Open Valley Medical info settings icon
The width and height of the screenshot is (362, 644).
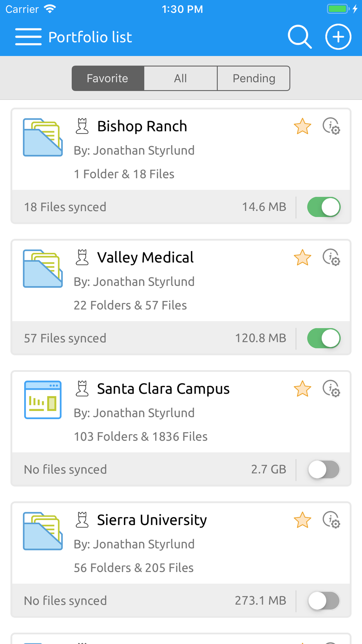331,258
